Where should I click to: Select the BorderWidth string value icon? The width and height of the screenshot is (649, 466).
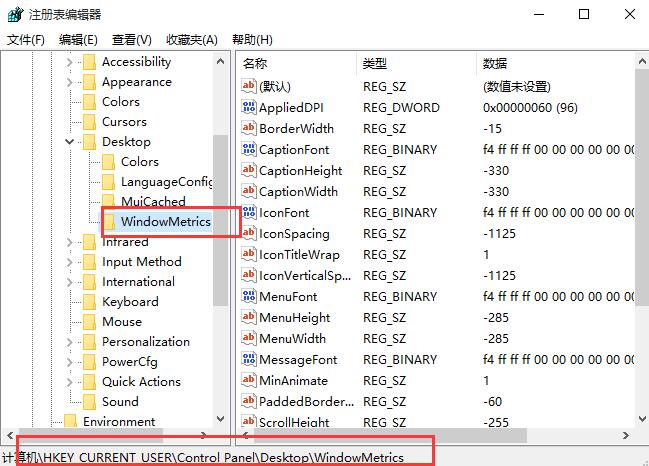[249, 129]
